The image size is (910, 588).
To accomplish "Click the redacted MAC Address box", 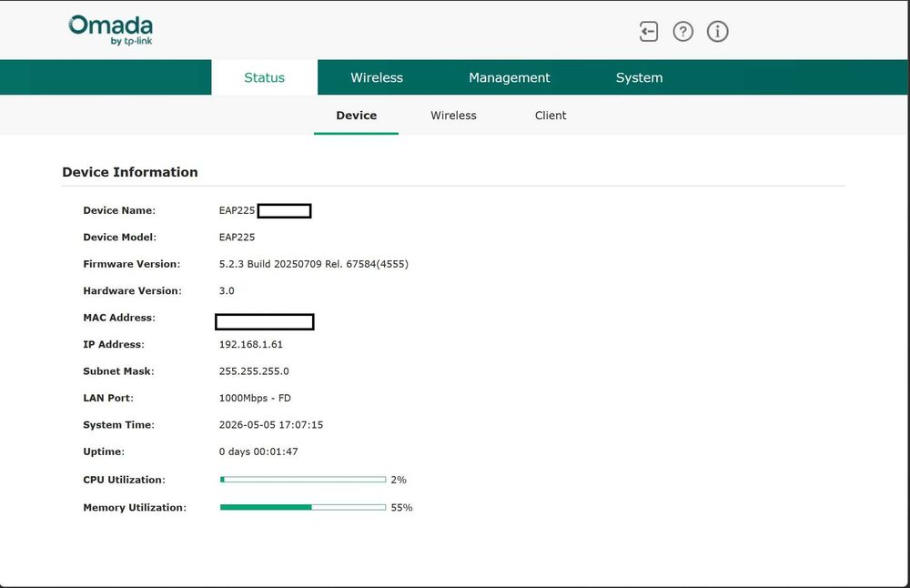I will [x=265, y=321].
